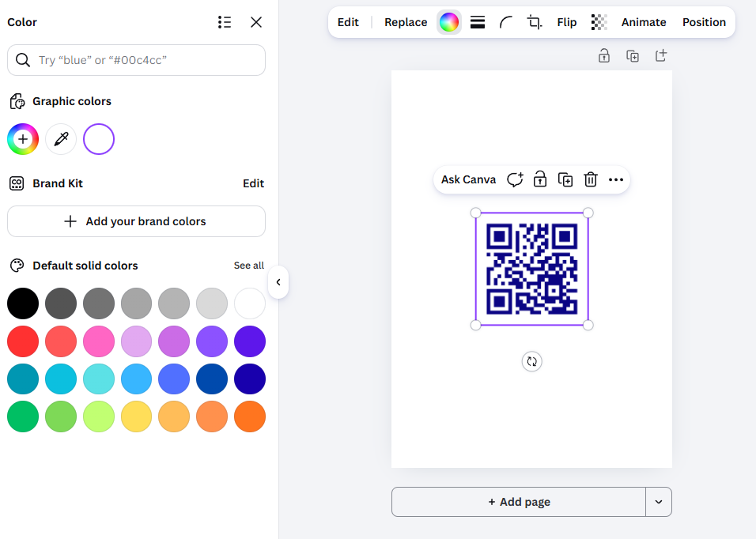Pick the hot pink color swatch

coord(99,341)
